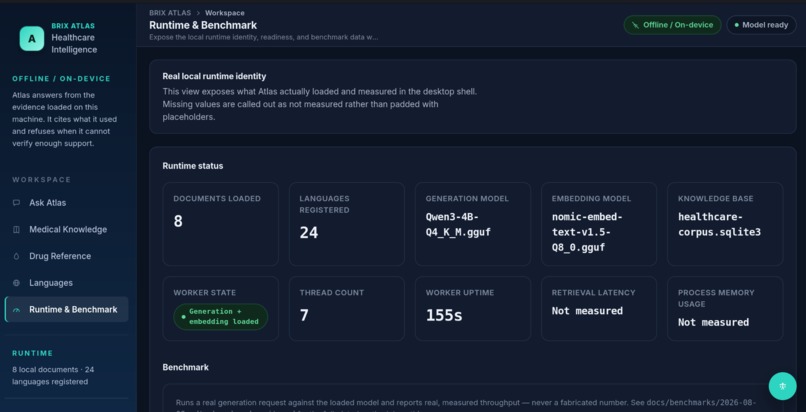Click the Languages globe icon
Image resolution: width=806 pixels, height=412 pixels.
pos(16,283)
